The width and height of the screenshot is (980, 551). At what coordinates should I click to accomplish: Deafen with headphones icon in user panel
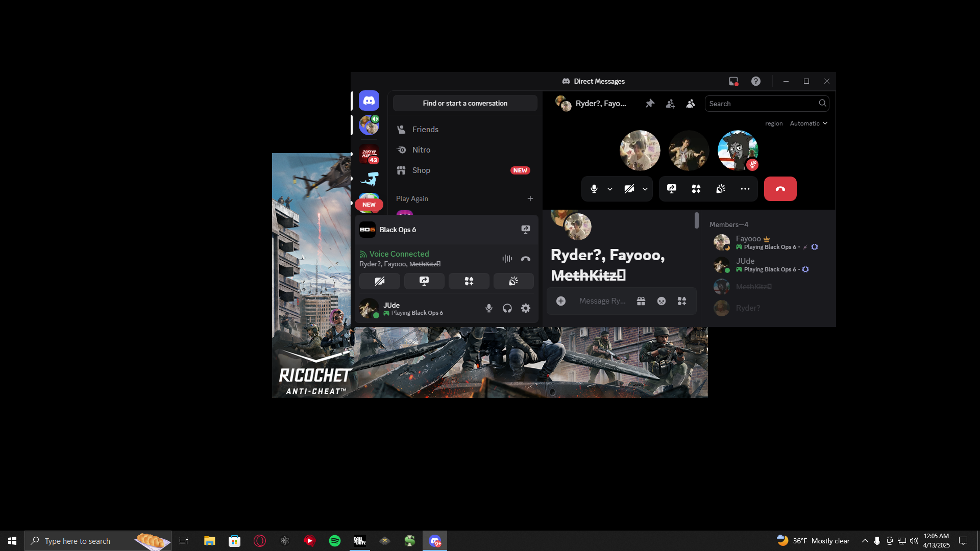click(x=507, y=308)
